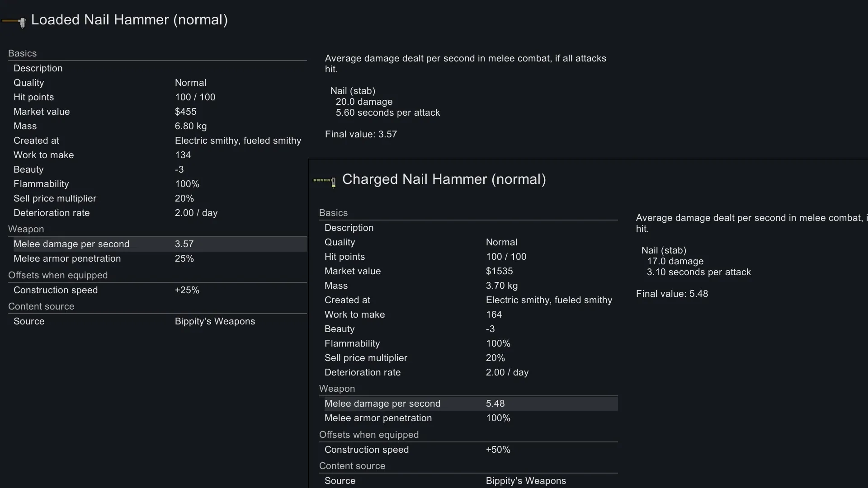Screen dimensions: 868x488
Task: Click the Source row in the Charged Nail Hammer card
Action: click(x=471, y=481)
